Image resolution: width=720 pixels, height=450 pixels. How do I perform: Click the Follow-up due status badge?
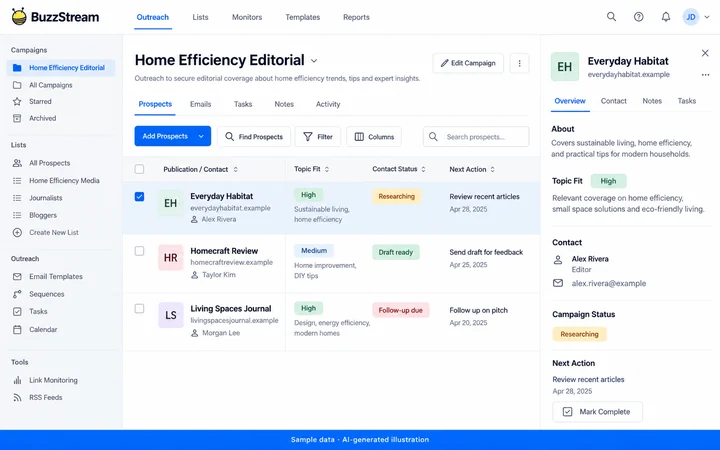400,310
